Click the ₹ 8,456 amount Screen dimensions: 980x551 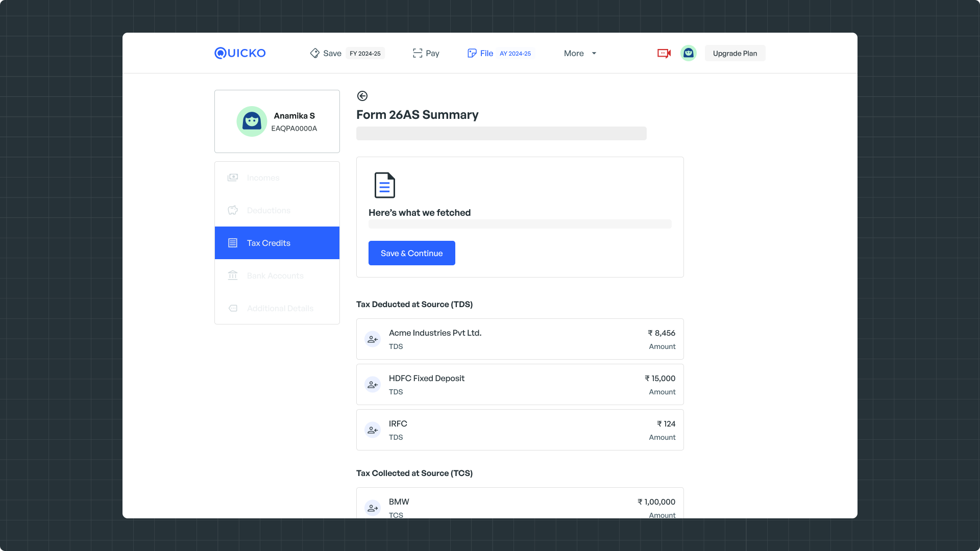coord(661,333)
